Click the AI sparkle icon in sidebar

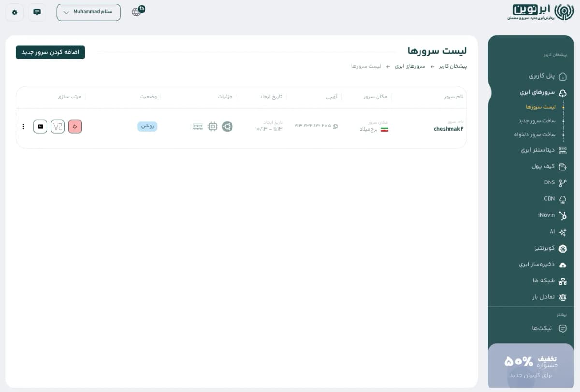(562, 232)
